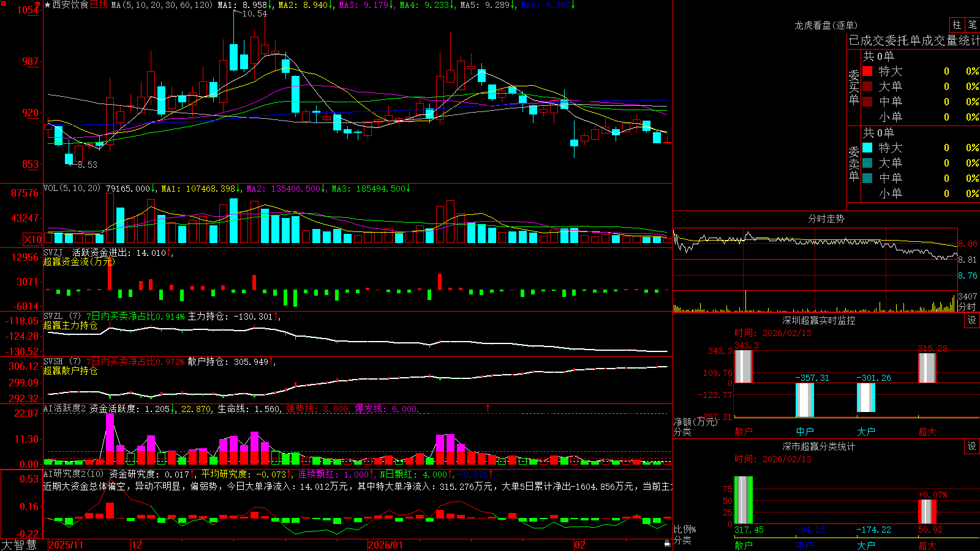980x551 pixels.
Task: Click the 8.86 price label in 分时走势
Action: tap(968, 244)
